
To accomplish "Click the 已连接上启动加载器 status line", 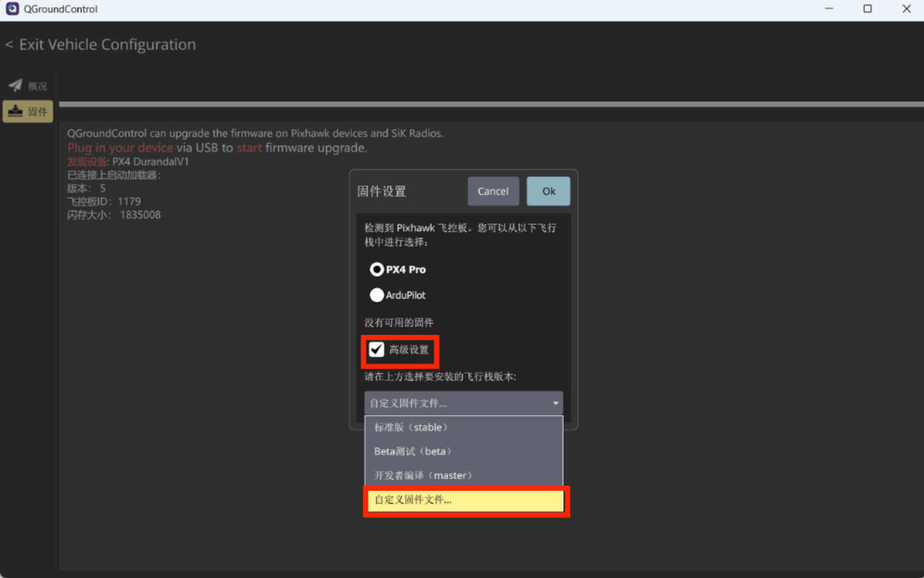I will [x=114, y=175].
